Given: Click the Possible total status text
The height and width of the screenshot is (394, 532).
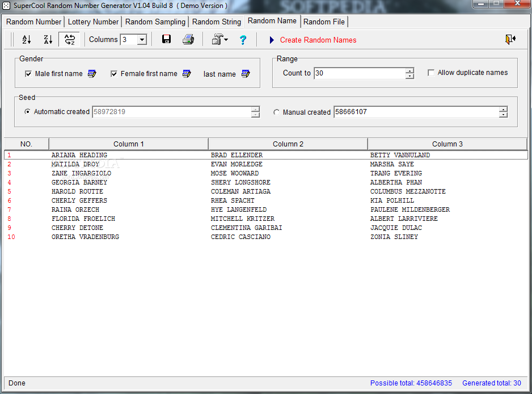Looking at the screenshot, I should tap(411, 383).
